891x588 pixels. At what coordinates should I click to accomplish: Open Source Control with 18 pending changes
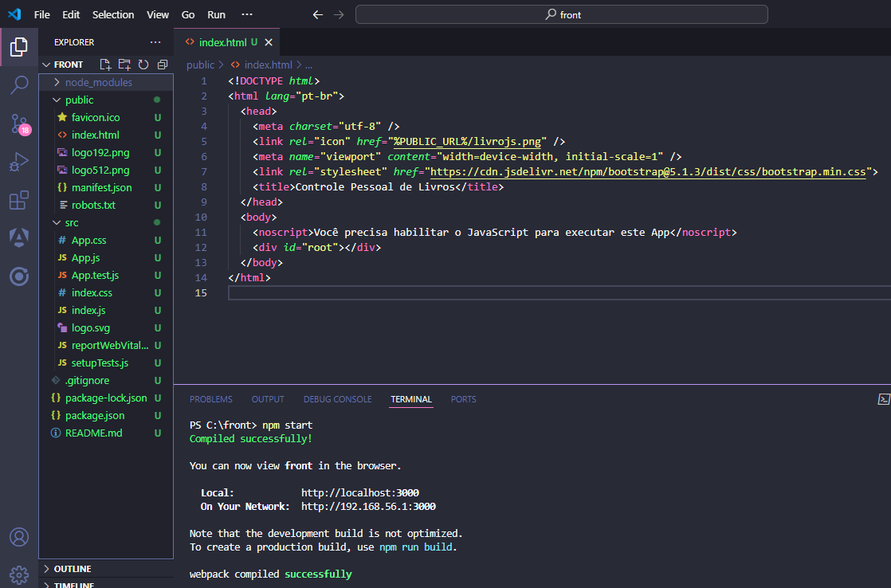click(x=19, y=121)
